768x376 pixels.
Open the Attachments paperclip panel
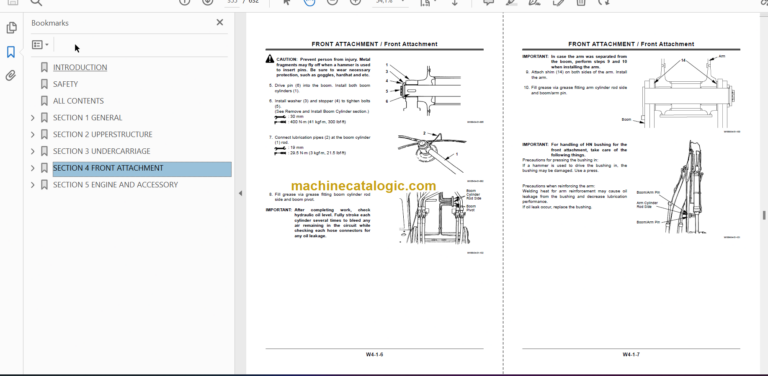11,75
